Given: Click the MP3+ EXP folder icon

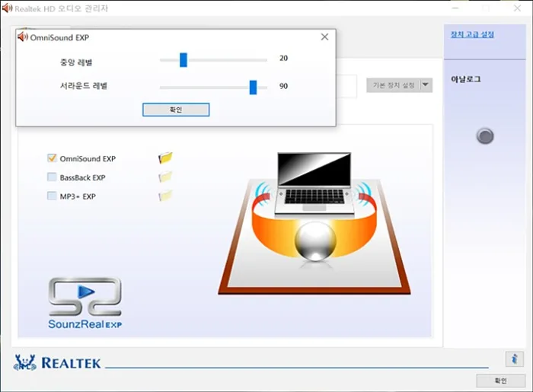Looking at the screenshot, I should tap(165, 196).
